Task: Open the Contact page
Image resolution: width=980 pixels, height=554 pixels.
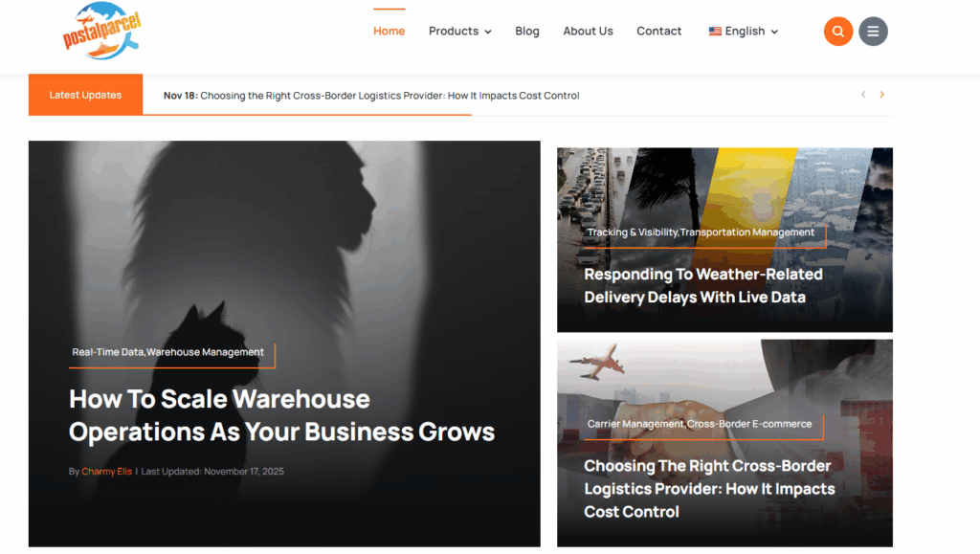Action: point(658,32)
